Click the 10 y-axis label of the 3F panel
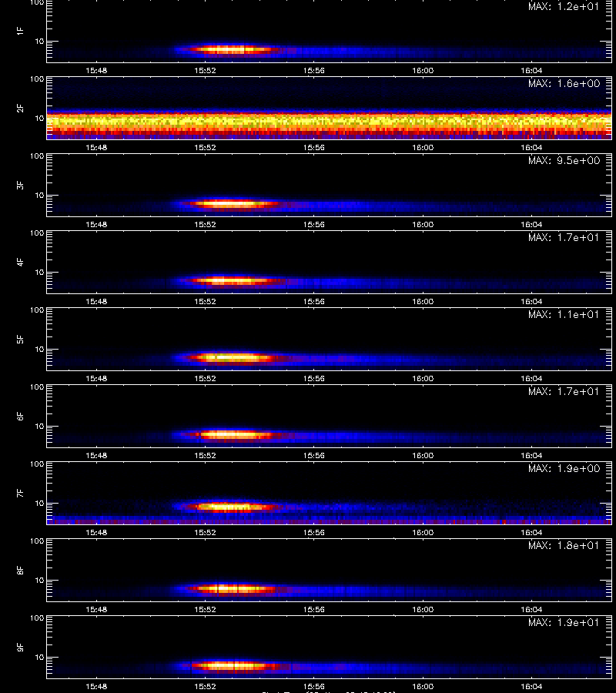The width and height of the screenshot is (616, 693). pyautogui.click(x=40, y=195)
